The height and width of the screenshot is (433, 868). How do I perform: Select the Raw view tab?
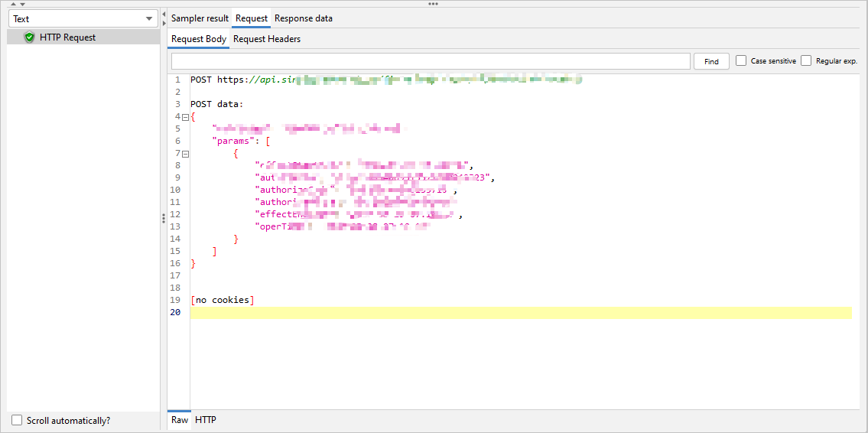click(180, 420)
